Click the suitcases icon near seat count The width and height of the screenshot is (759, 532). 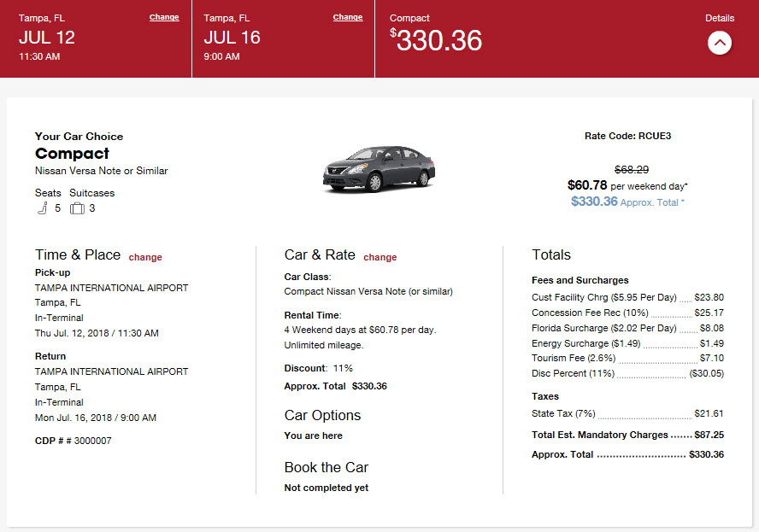(x=75, y=207)
